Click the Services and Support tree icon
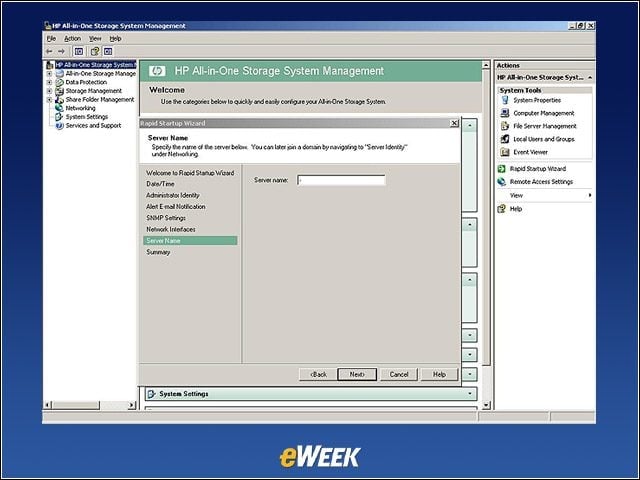This screenshot has width=640, height=480. pyautogui.click(x=60, y=126)
